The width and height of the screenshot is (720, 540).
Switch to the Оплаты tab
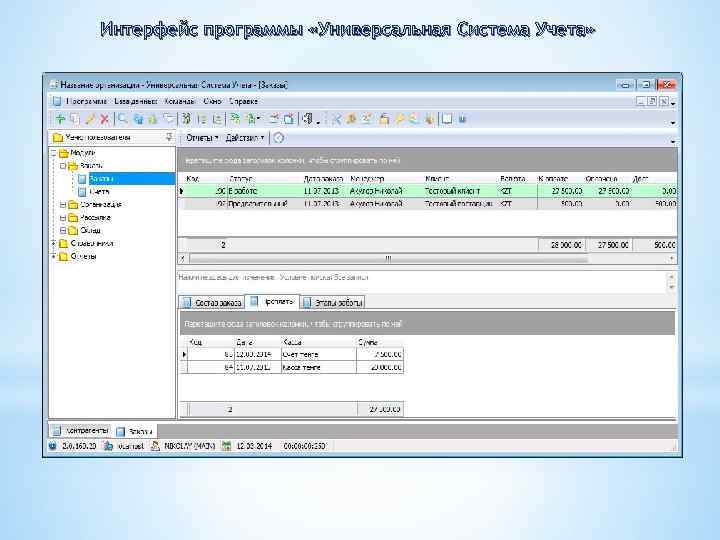(272, 302)
